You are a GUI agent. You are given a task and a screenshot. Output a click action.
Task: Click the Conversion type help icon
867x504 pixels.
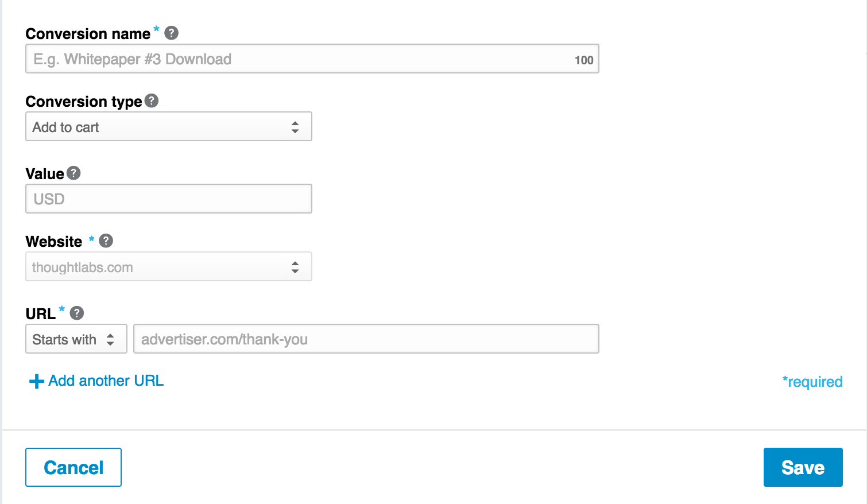151,100
